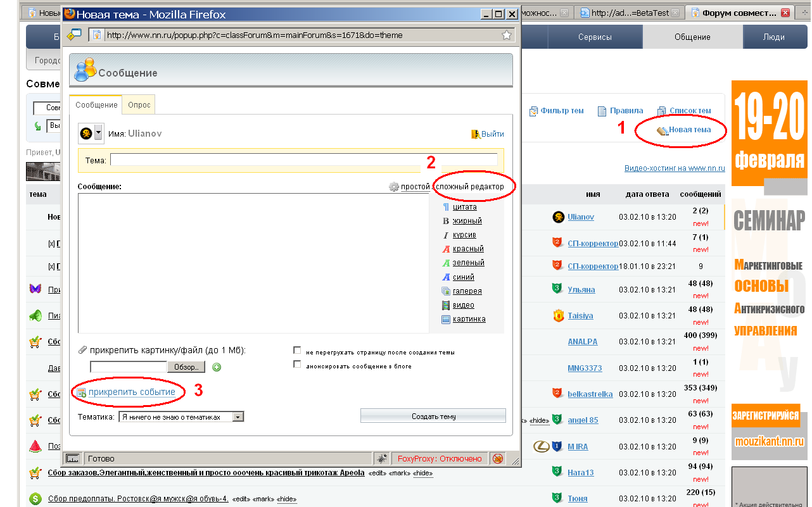The image size is (812, 507).
Task: Click the hide link in the Apeola topic row
Action: (x=423, y=473)
